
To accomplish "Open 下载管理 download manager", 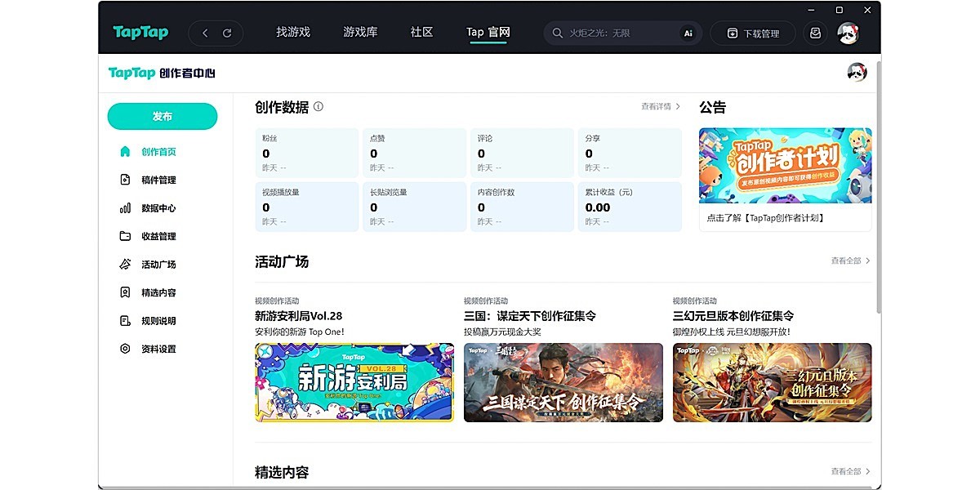I will [x=753, y=33].
